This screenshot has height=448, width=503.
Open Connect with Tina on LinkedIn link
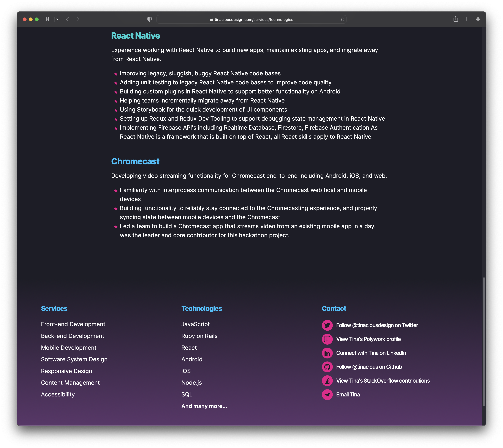[x=371, y=353]
